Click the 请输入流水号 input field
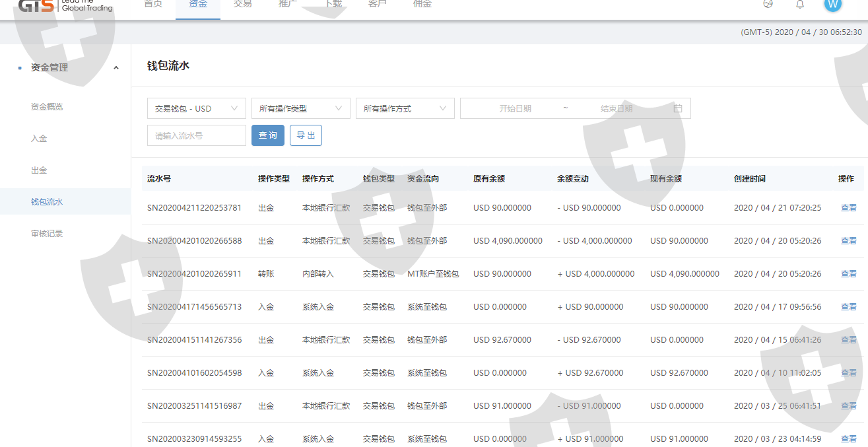 (x=196, y=135)
